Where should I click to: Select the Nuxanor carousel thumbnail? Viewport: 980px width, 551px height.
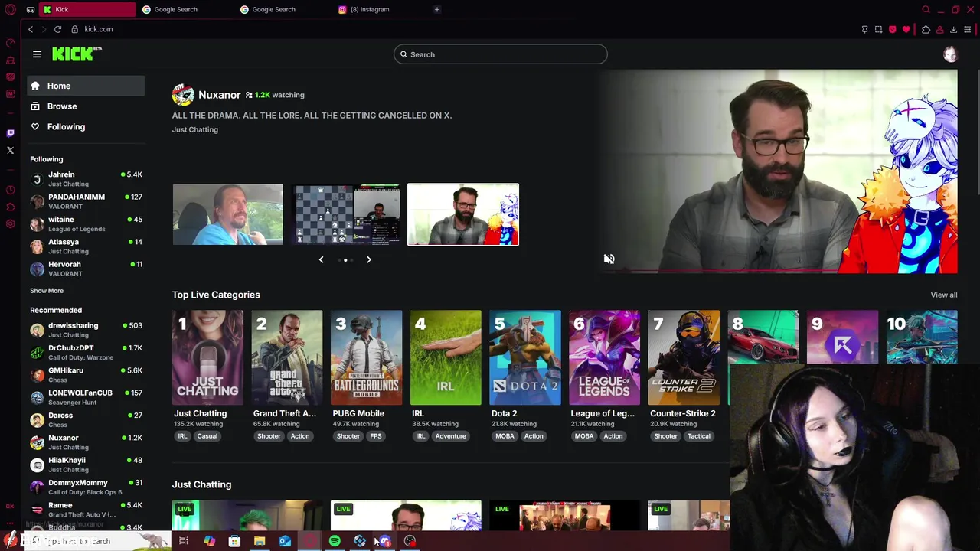(462, 214)
